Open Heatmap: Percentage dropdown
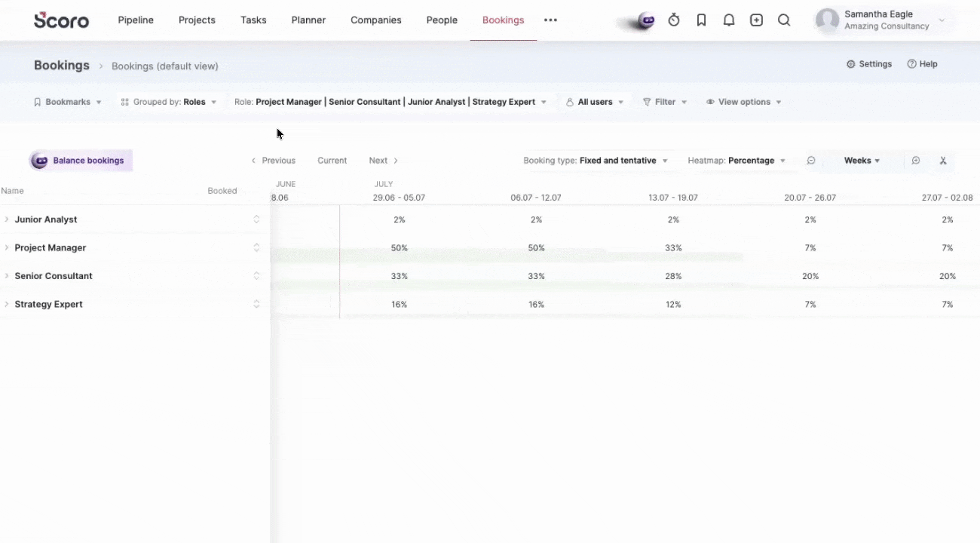 (737, 161)
